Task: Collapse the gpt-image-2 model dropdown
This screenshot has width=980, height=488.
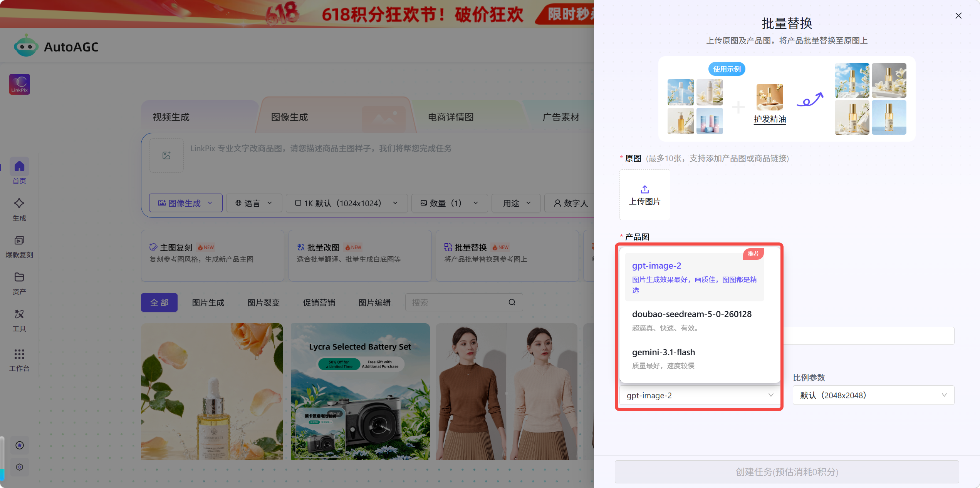Action: [700, 395]
